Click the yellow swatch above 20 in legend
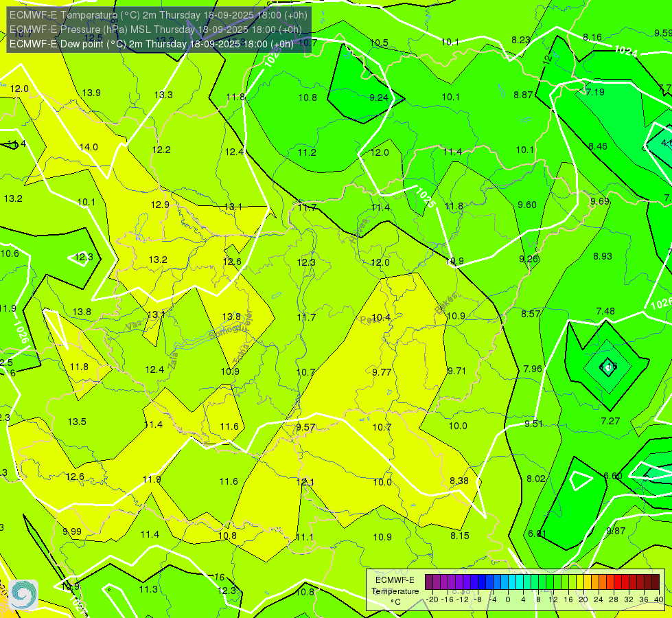The width and height of the screenshot is (672, 618). (580, 582)
